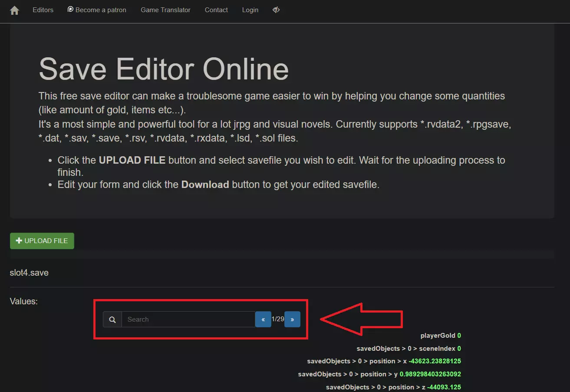Click the Patreon logo icon
570x392 pixels.
[70, 10]
